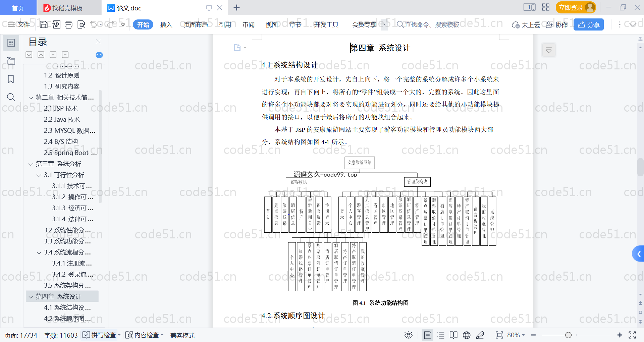Screen dimensions: 644x342
Task: Click the zoom in plus button
Action: (620, 335)
